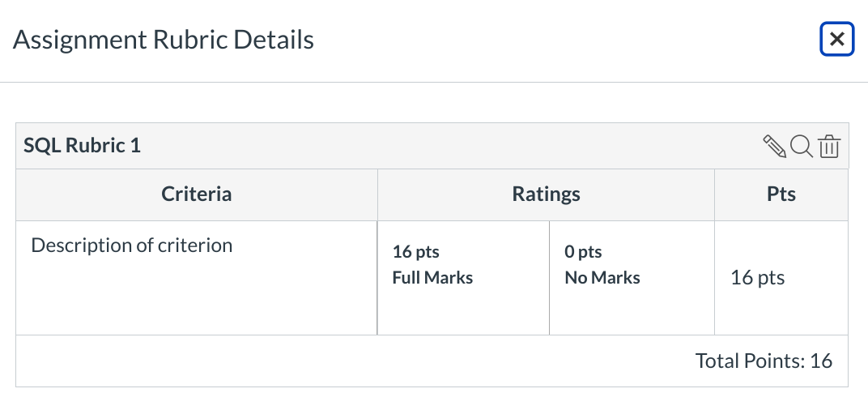Delete the rubric with trash icon
This screenshot has width=868, height=410.
coord(828,147)
